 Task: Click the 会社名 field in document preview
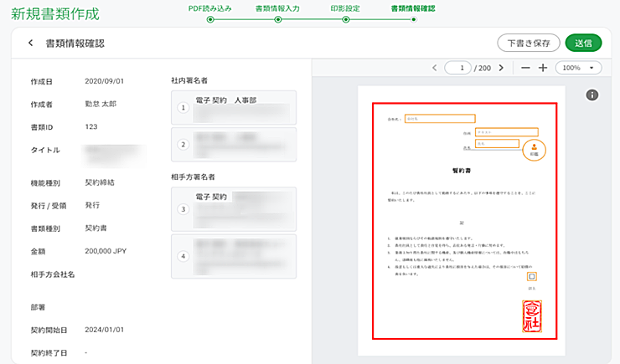coord(440,119)
